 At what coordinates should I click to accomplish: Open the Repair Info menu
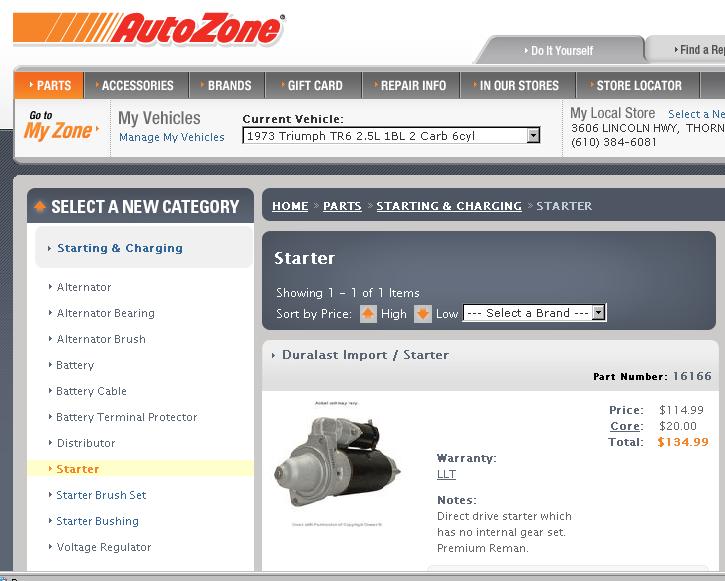click(x=413, y=86)
